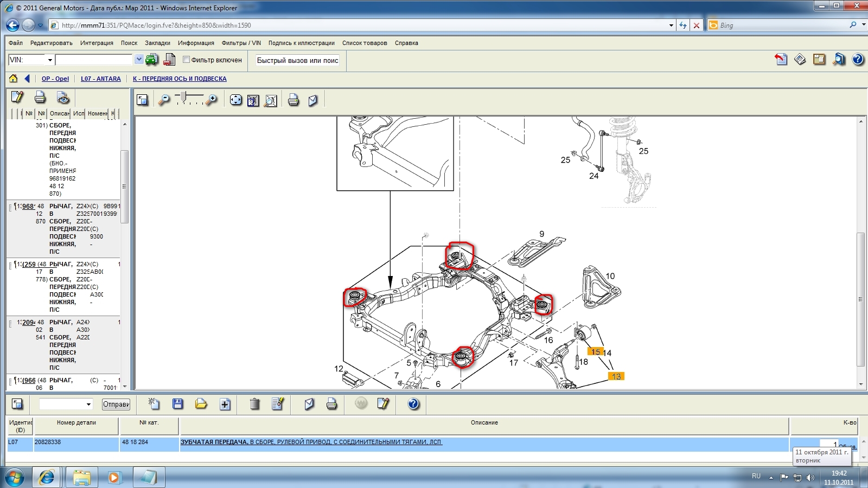Click the pan illustration arrows icon
Viewport: 868px width, 488px height.
tap(236, 100)
